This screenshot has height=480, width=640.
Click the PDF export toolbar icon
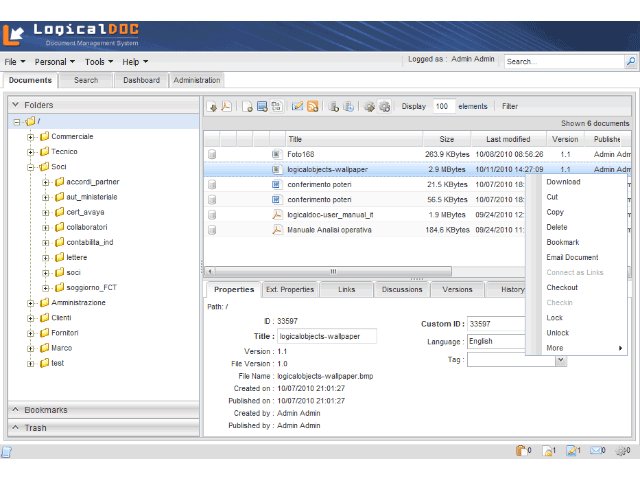click(226, 107)
